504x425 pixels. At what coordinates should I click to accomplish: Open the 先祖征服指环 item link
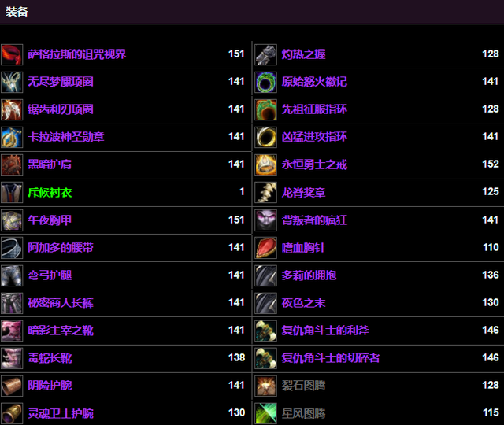314,109
